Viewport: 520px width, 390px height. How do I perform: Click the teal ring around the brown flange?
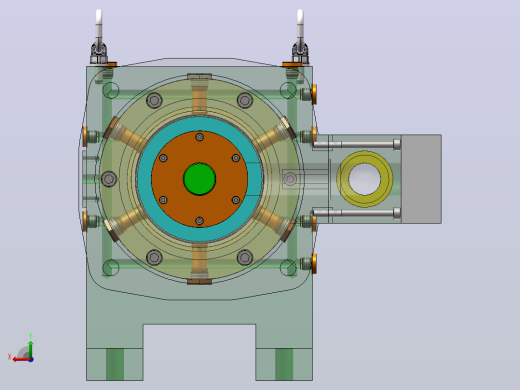click(x=144, y=179)
